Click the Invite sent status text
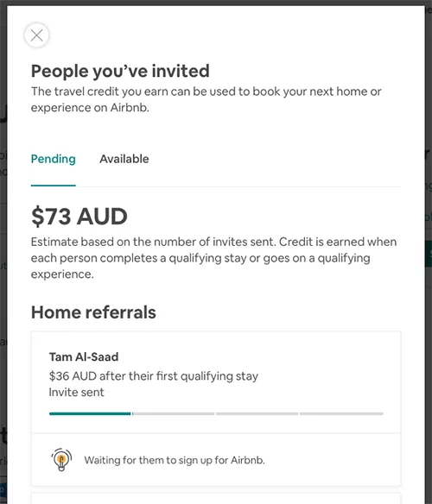This screenshot has height=504, width=432. (76, 392)
